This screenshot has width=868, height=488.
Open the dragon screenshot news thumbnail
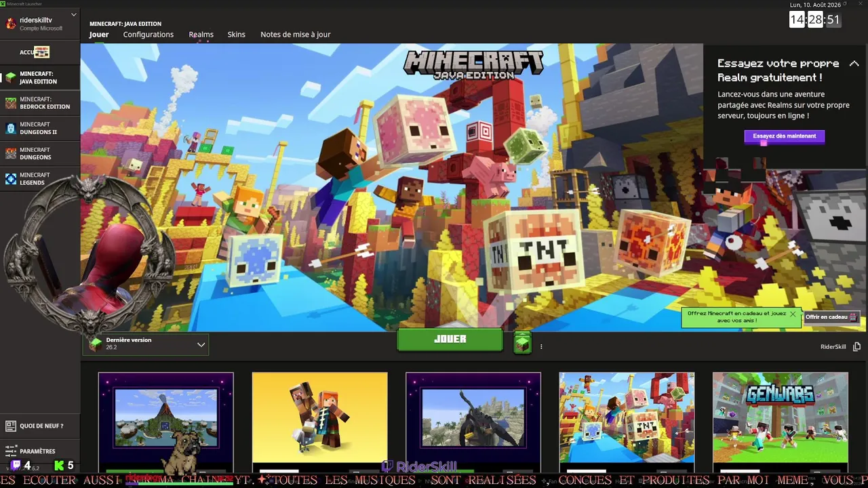(473, 422)
